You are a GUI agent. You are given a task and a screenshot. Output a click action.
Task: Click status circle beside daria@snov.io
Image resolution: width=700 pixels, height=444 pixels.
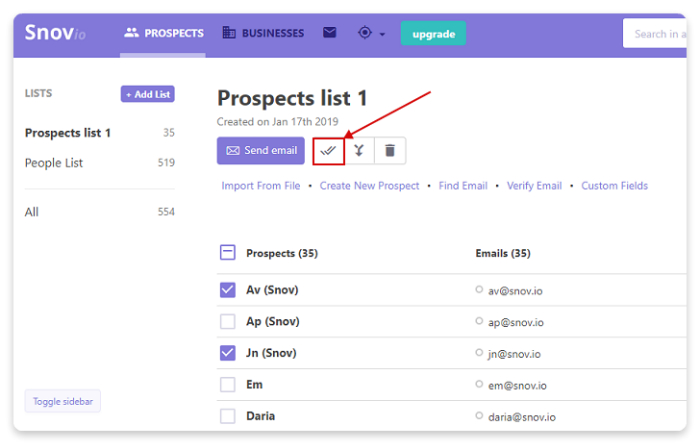[479, 416]
